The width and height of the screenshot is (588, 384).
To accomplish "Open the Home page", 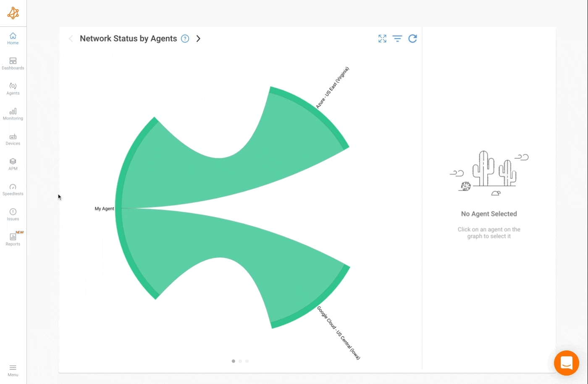I will pos(13,38).
